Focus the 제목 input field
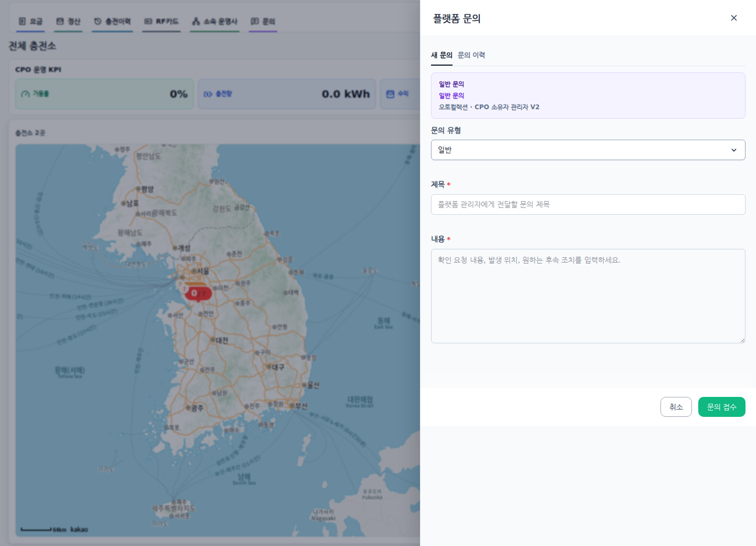Viewport: 756px width, 546px height. [x=588, y=205]
